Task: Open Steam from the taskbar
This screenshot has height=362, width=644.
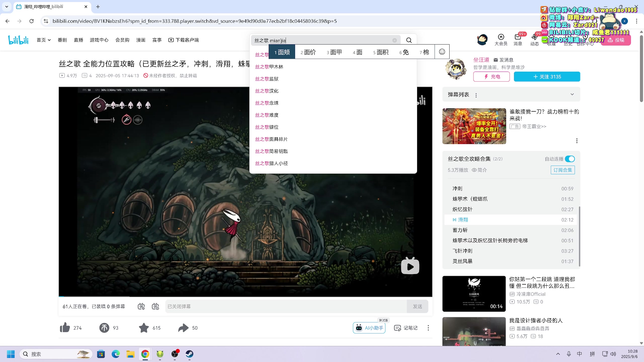Action: 189,354
